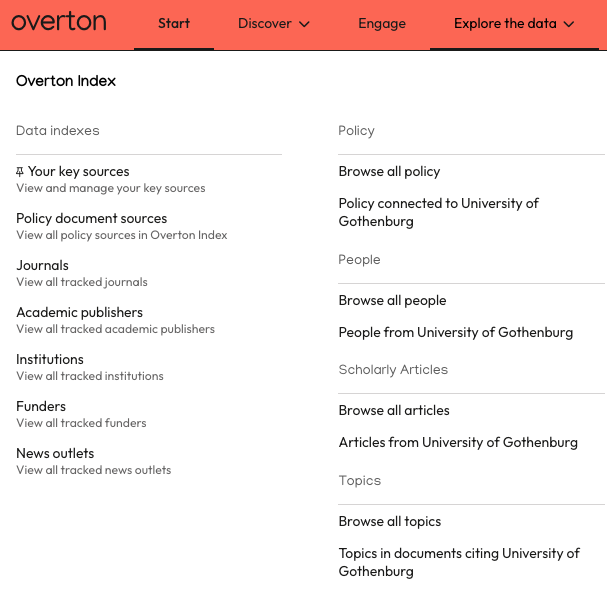Click Browse all policy
This screenshot has width=607, height=589.
[x=389, y=172]
